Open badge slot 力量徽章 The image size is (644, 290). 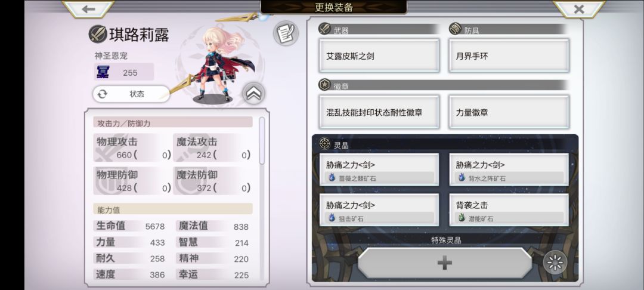click(x=509, y=112)
